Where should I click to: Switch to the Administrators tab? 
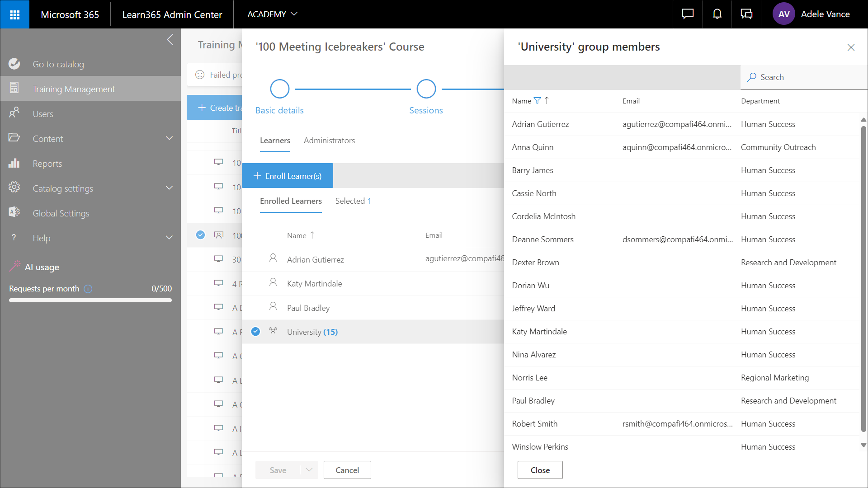coord(329,141)
